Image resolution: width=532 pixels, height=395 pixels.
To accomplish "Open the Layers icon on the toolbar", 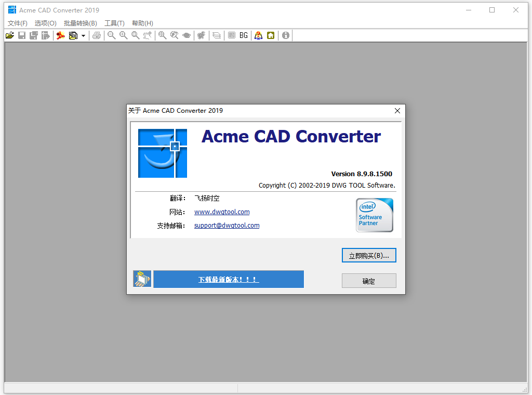I will (216, 35).
